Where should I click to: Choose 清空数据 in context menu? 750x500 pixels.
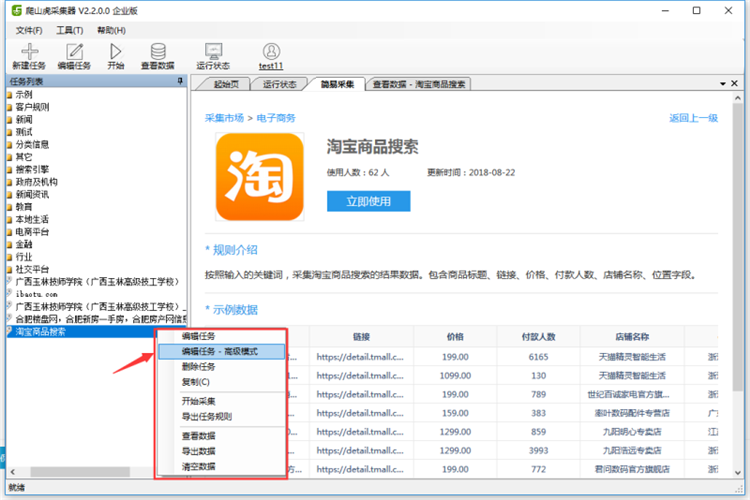pos(222,466)
